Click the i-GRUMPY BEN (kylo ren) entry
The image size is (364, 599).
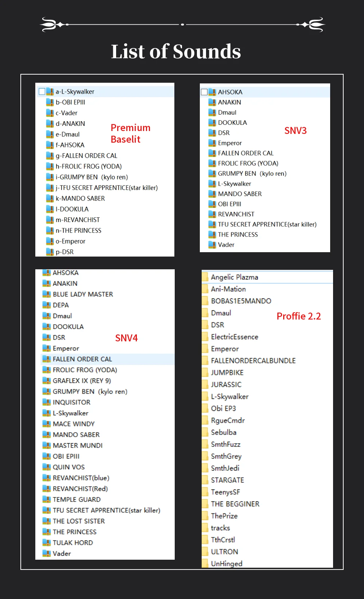coord(92,177)
